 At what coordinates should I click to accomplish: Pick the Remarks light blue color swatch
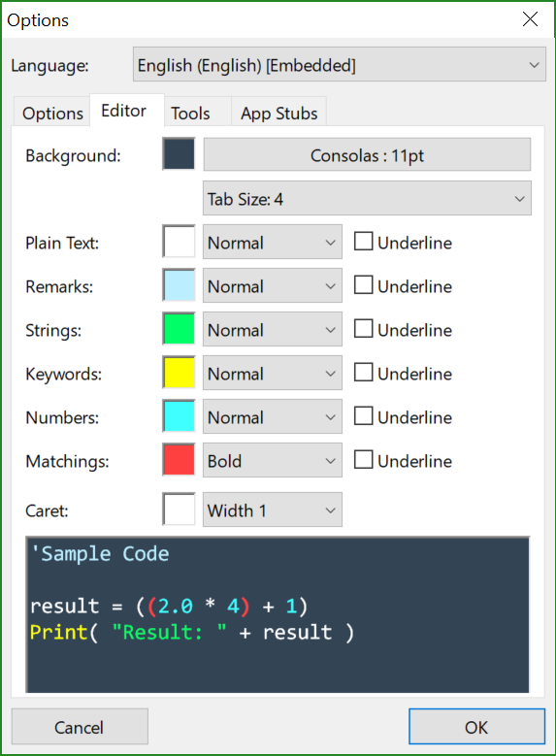click(179, 285)
